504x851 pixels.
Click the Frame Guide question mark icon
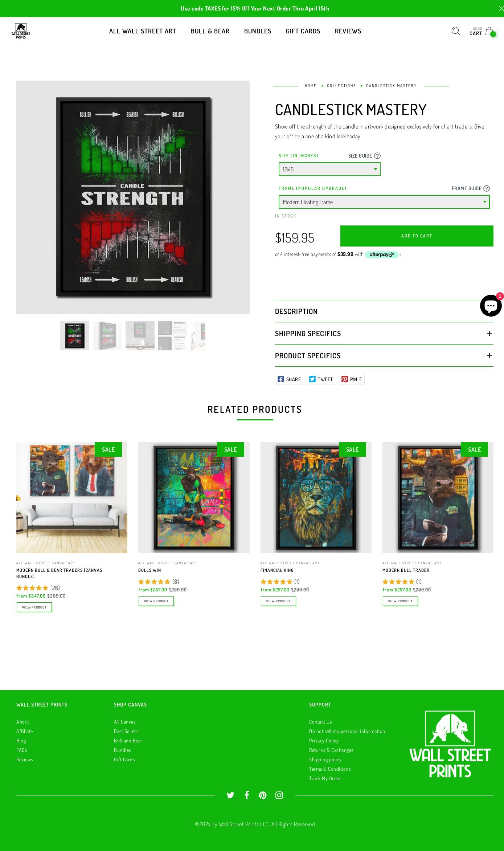point(487,188)
